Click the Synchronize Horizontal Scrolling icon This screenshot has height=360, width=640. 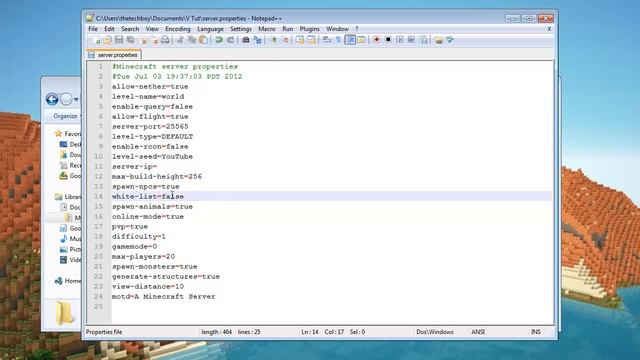[311, 40]
